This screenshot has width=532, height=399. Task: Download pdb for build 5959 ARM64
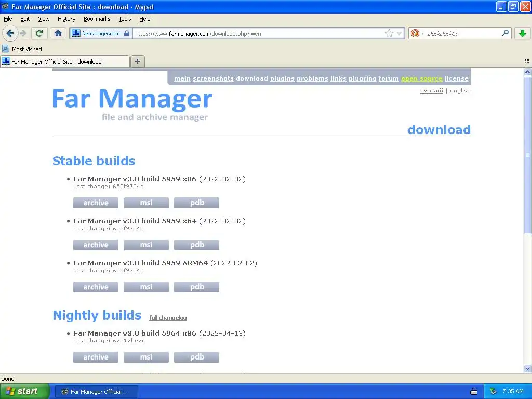(x=196, y=287)
